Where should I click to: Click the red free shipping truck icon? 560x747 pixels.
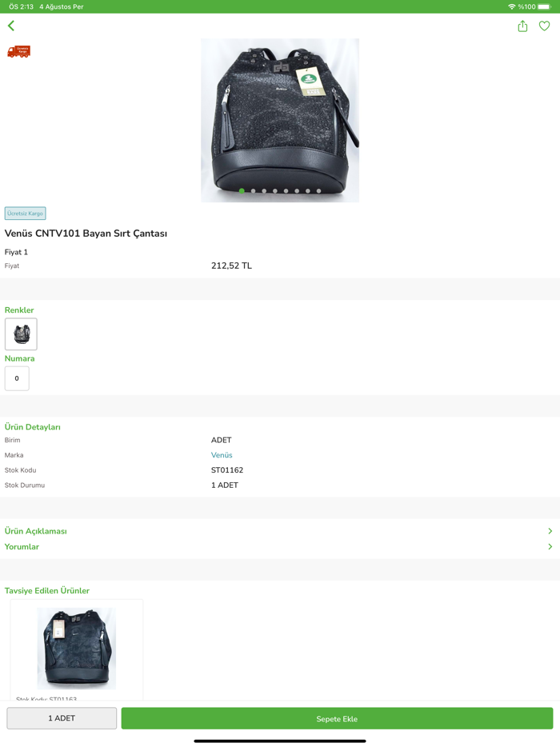tap(18, 51)
